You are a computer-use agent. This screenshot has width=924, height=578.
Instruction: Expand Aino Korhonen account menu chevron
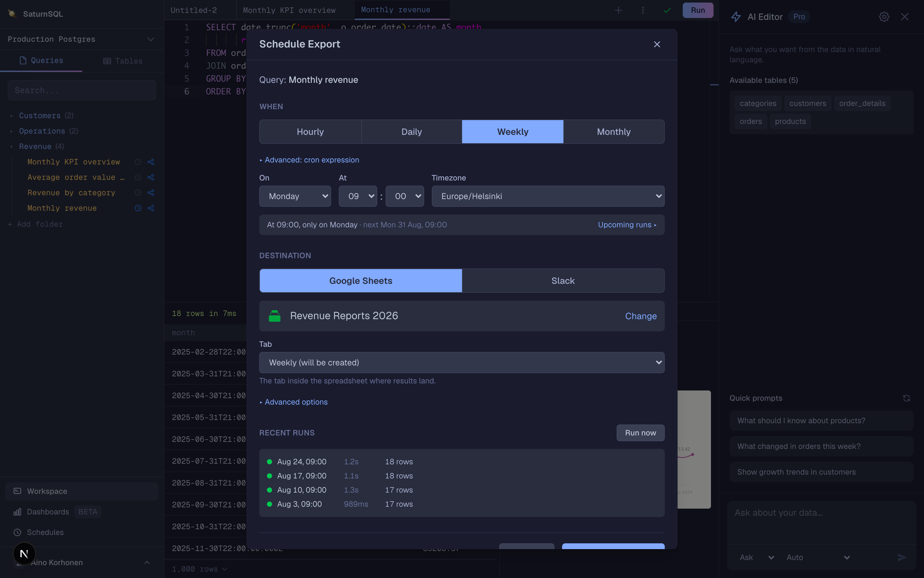[x=147, y=562]
